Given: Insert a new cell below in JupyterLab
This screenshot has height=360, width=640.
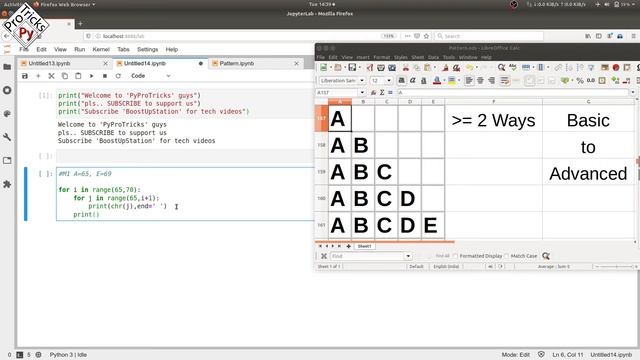Looking at the screenshot, I should pos(38,76).
